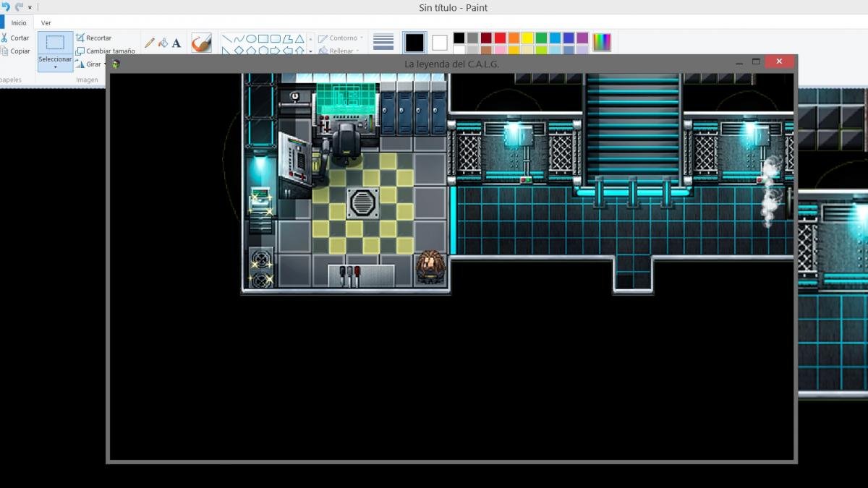Pick the Rounded rectangle shape
The image size is (868, 488).
276,39
